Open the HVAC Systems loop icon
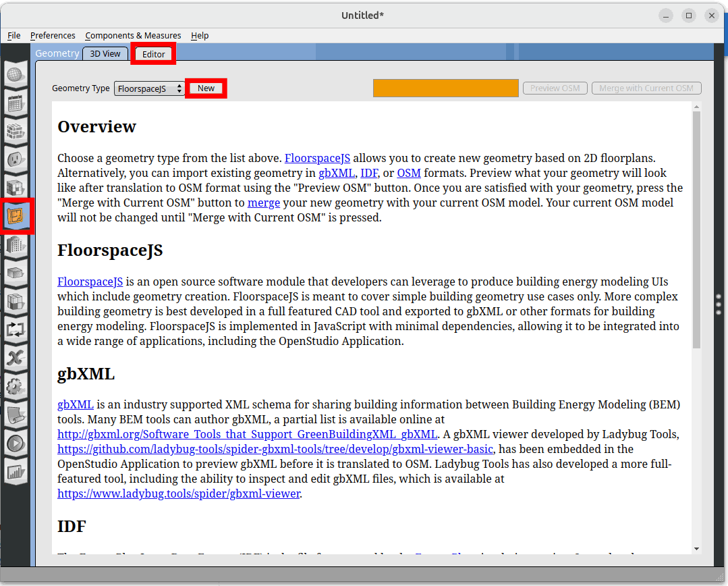Viewport: 728px width, 586px height. point(16,329)
